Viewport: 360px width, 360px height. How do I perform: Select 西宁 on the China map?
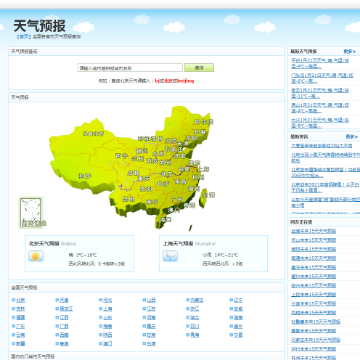121,156
